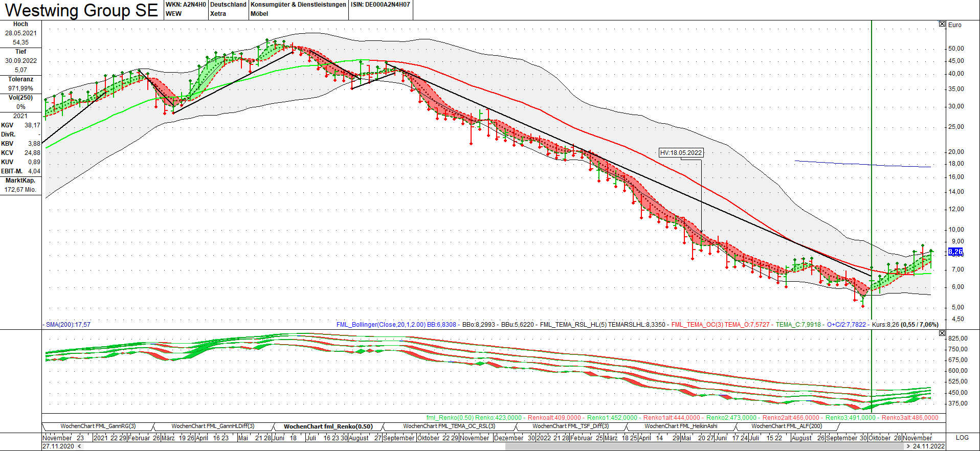Click the WEW ticker symbol
Viewport: 980px width, 451px height.
pyautogui.click(x=174, y=14)
